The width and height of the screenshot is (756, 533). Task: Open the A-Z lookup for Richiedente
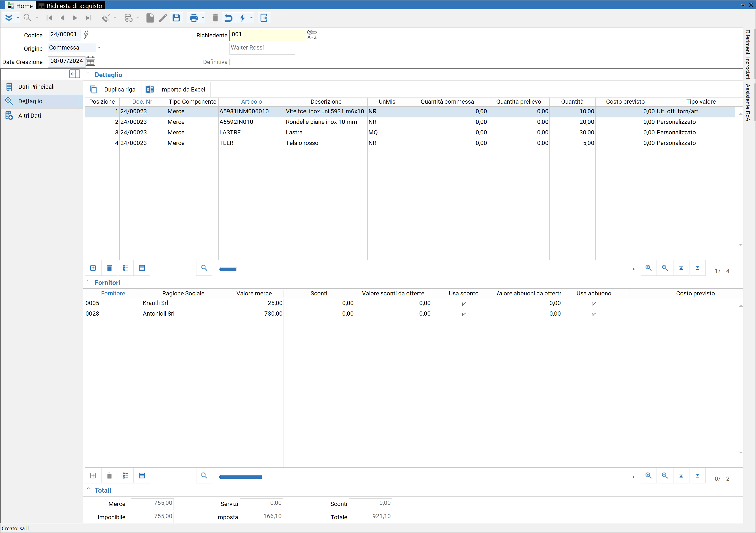[x=312, y=35]
